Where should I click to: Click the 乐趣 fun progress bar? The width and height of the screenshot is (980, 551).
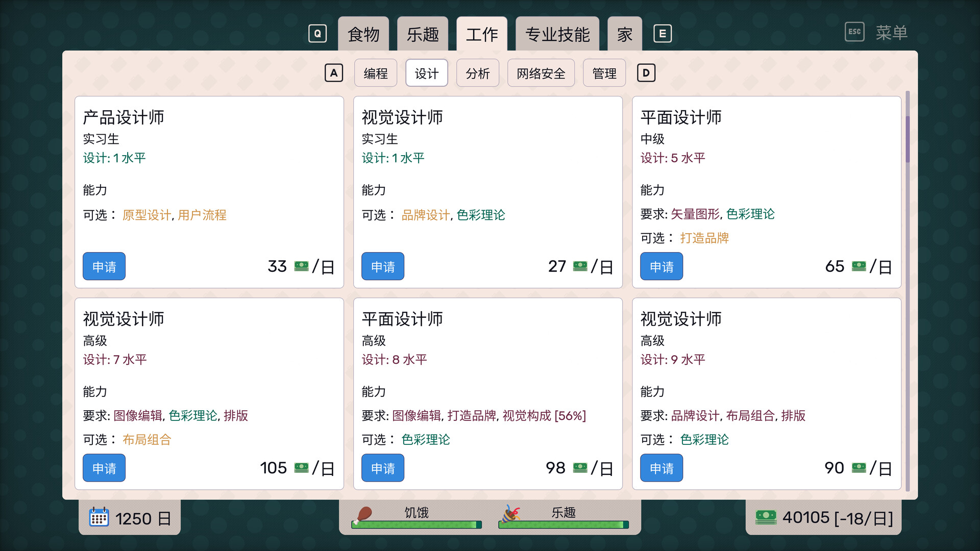pyautogui.click(x=563, y=524)
